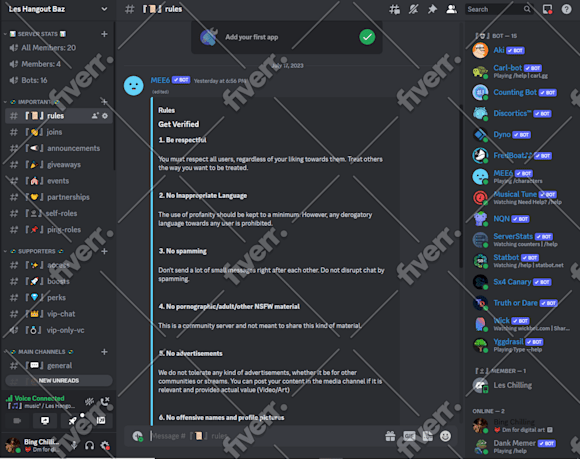The height and width of the screenshot is (459, 580).
Task: Send a gift with gift icon
Action: [390, 436]
